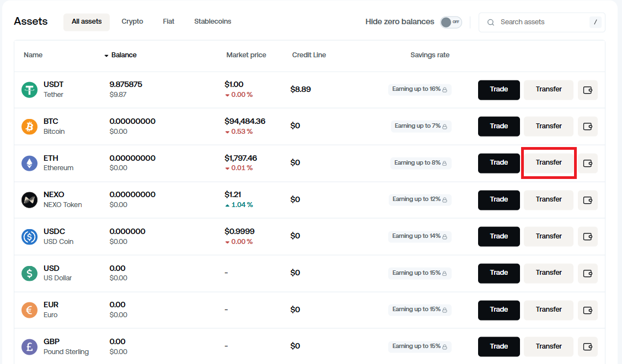The image size is (622, 364).
Task: Click the USDT credit line $8.89
Action: click(301, 90)
